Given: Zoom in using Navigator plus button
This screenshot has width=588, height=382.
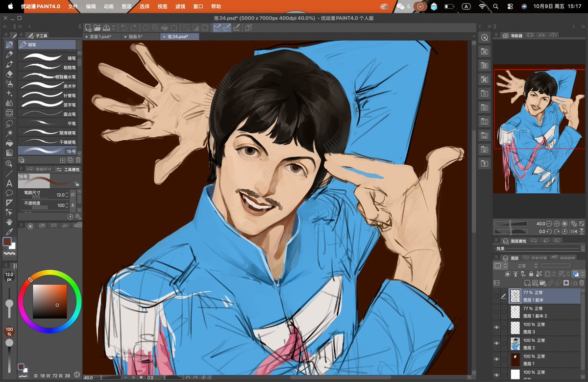Looking at the screenshot, I should click(x=557, y=224).
